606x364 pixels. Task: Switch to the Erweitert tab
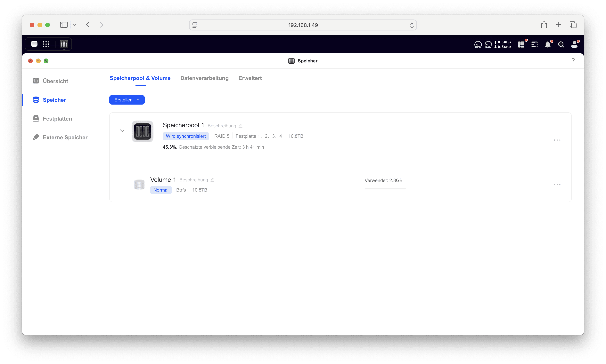[x=250, y=78]
